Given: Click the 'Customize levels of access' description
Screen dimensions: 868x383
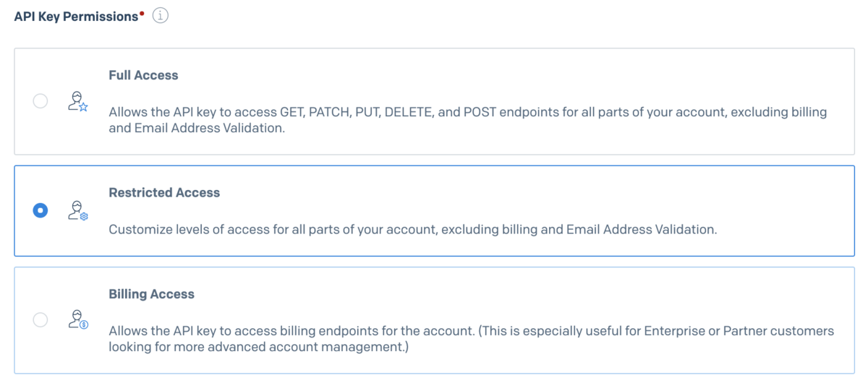Looking at the screenshot, I should click(x=412, y=230).
